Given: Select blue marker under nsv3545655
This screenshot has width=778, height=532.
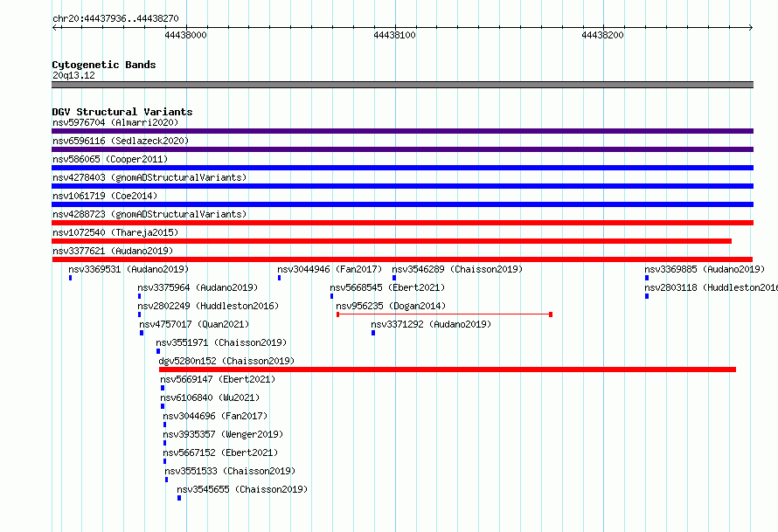Looking at the screenshot, I should coord(179,498).
